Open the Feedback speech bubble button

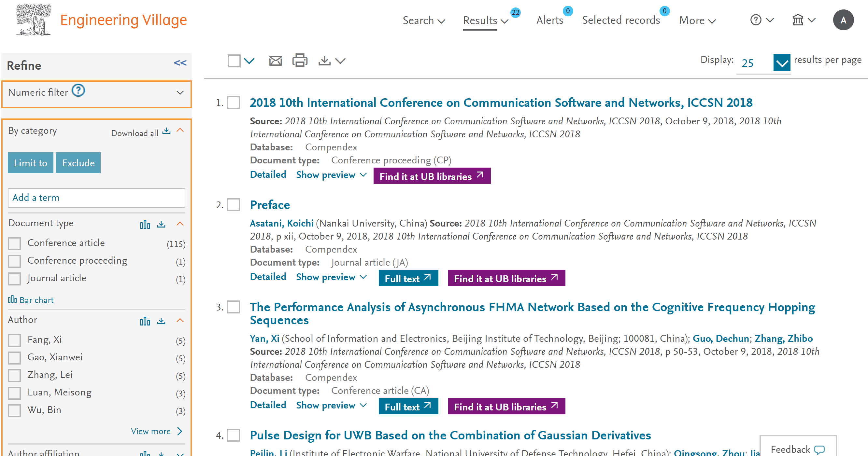pyautogui.click(x=798, y=449)
